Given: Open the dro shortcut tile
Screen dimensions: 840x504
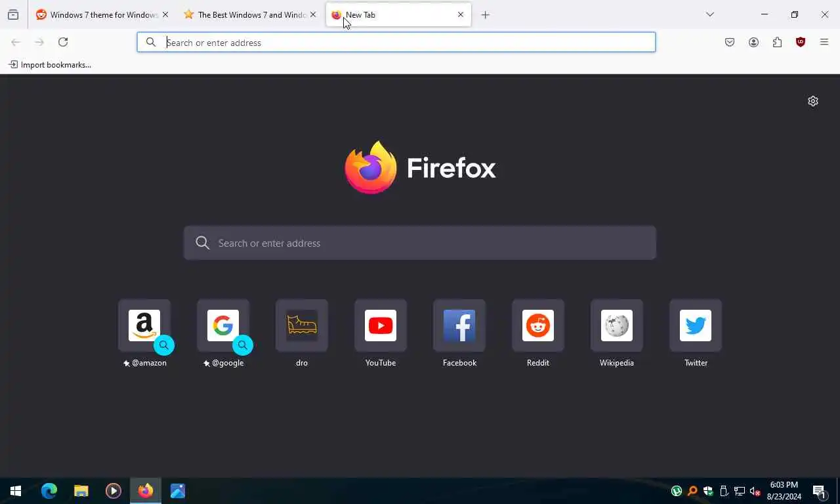Looking at the screenshot, I should 302,325.
